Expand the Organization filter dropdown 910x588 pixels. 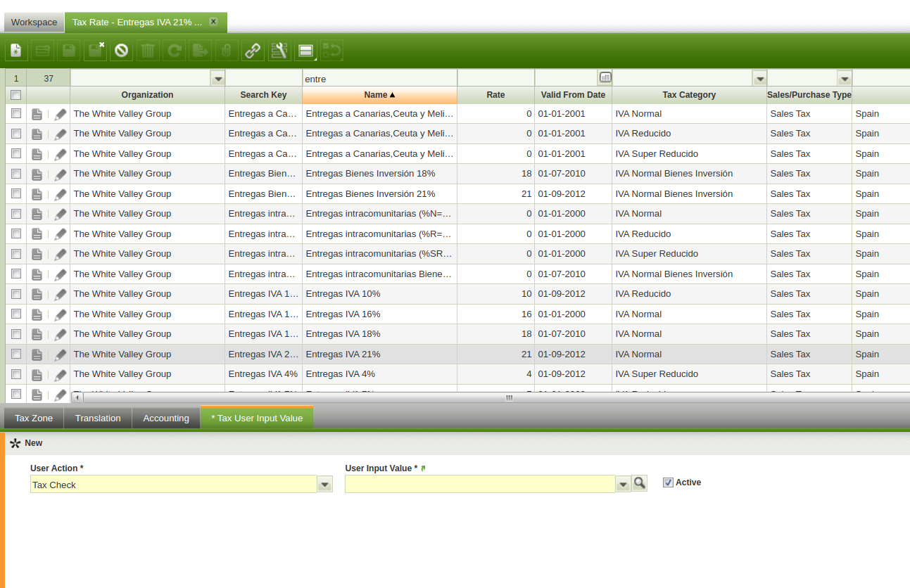[218, 78]
